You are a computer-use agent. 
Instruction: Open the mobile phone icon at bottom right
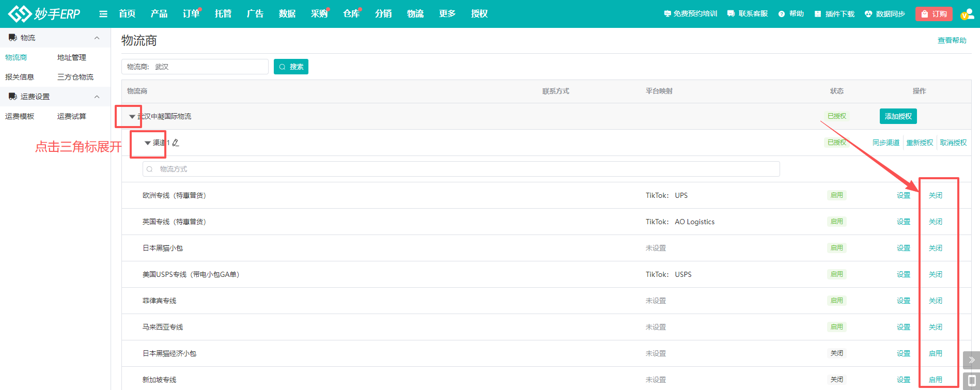[971, 381]
